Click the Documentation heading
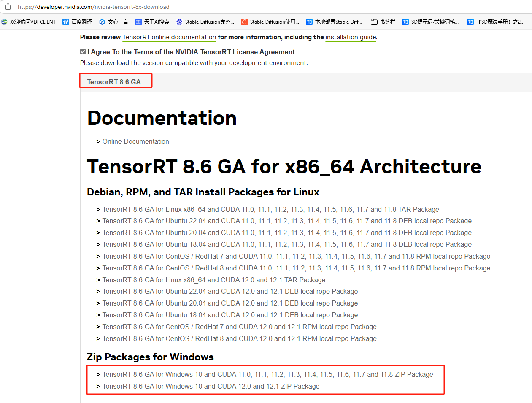Screen dimensions: 532x403 coord(162,118)
